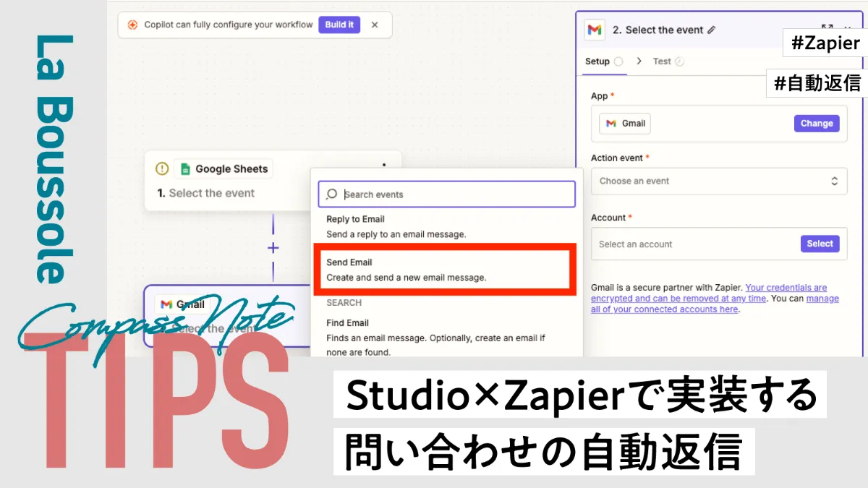Click the warning icon on the Google Sheets step

[161, 168]
